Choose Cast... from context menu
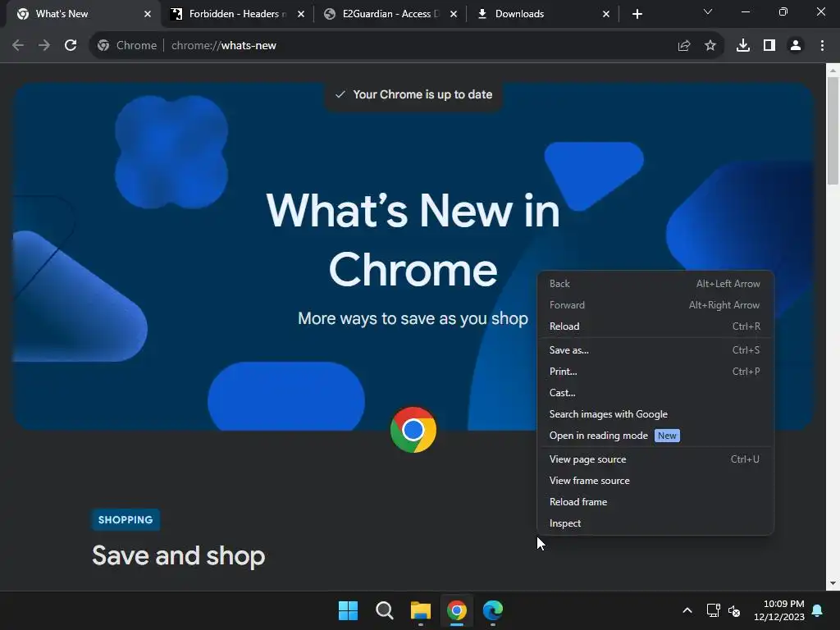Viewport: 840px width, 630px height. [655, 393]
